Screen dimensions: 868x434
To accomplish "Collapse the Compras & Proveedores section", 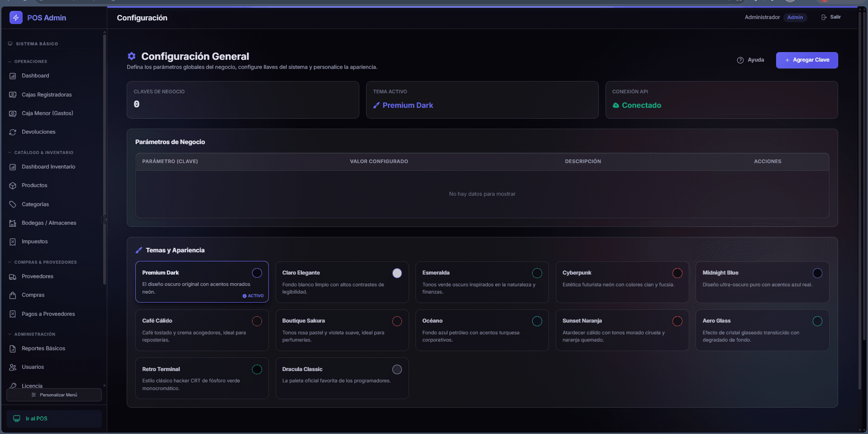I will (43, 262).
